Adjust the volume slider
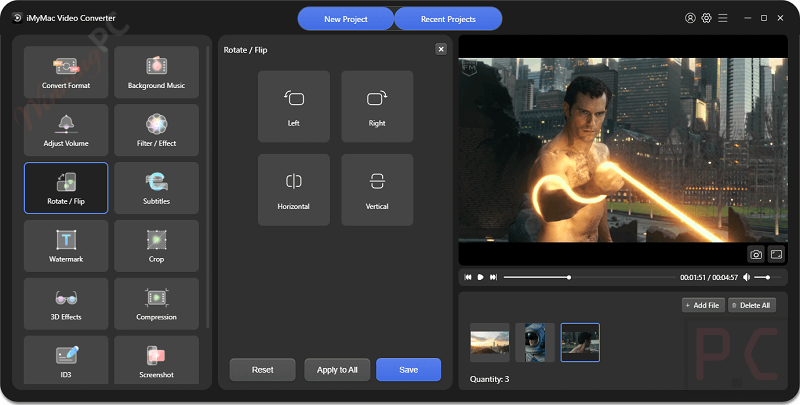800x405 pixels. (x=768, y=277)
